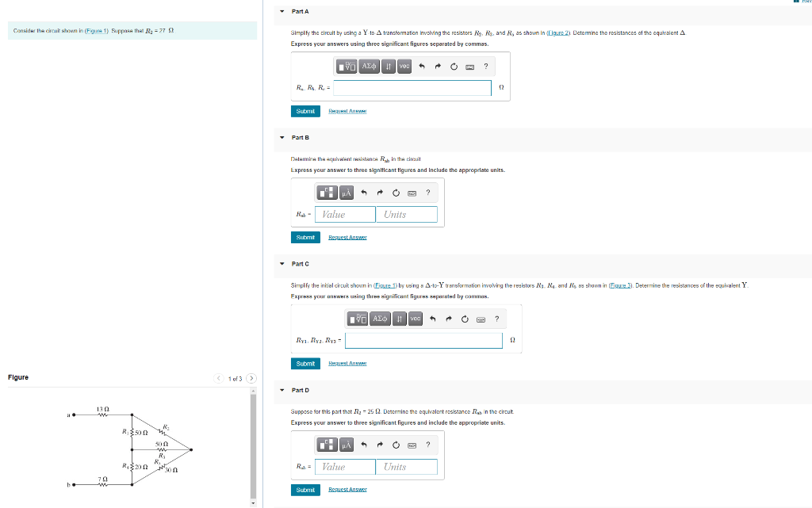This screenshot has width=812, height=508.
Task: Request Answer for Part D
Action: [347, 490]
